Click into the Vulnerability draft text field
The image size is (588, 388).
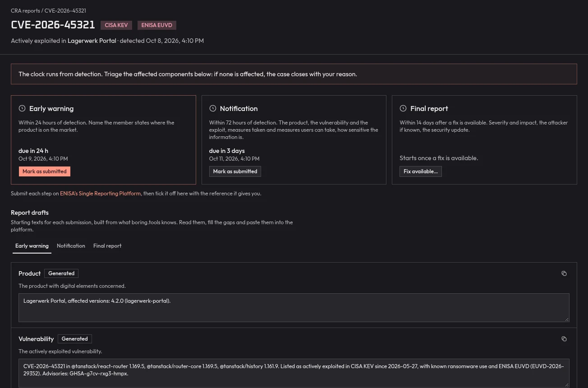[x=294, y=373]
